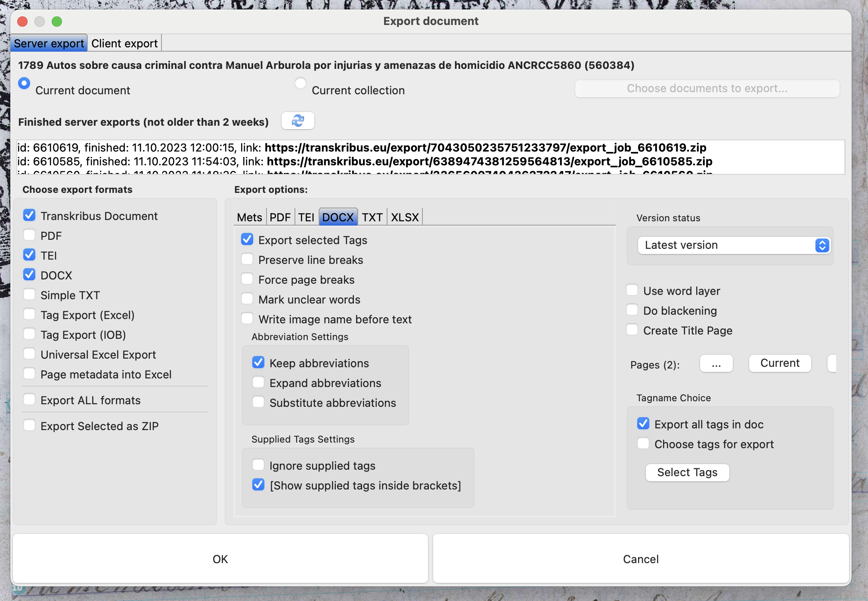Open the Version status combo box
The image size is (868, 601).
tap(732, 245)
